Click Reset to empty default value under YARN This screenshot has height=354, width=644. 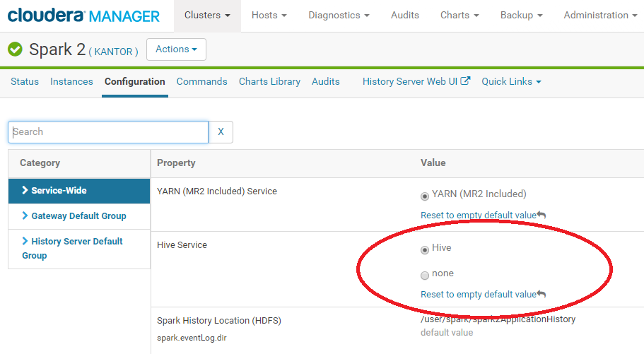(x=479, y=216)
